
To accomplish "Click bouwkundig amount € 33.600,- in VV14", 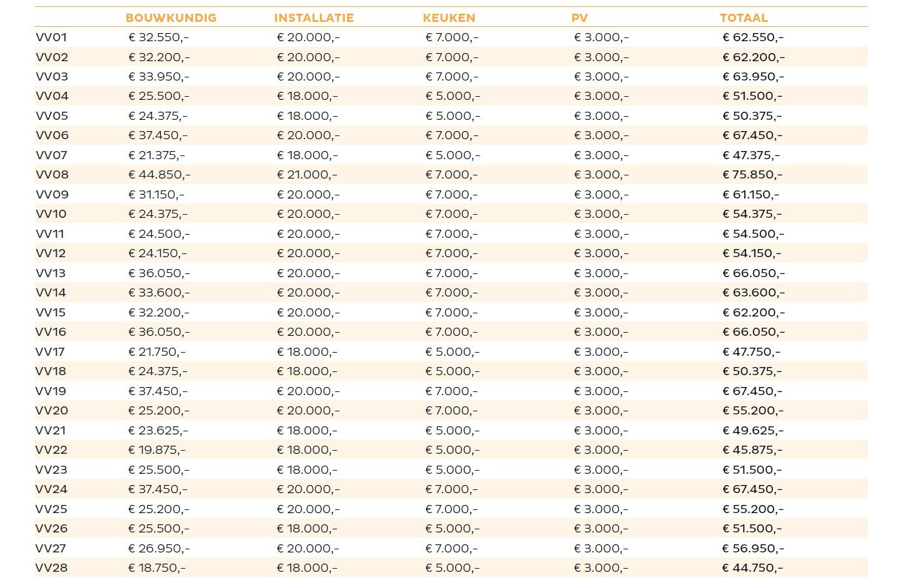I will pyautogui.click(x=159, y=293).
